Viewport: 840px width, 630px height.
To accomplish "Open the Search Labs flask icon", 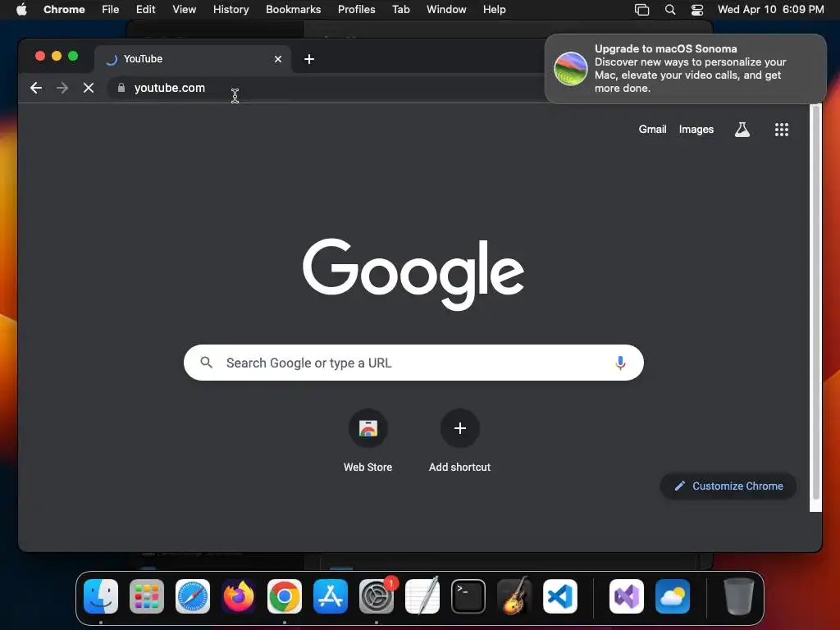I will pyautogui.click(x=742, y=129).
